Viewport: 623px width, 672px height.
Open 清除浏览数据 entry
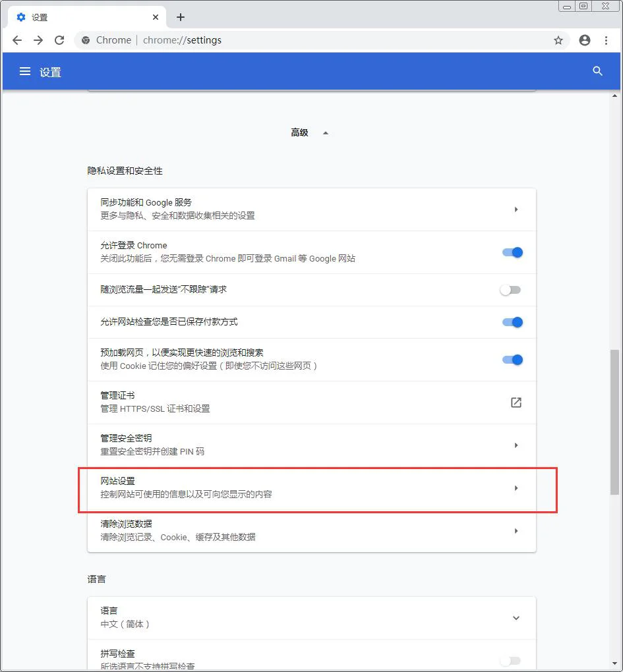(312, 531)
